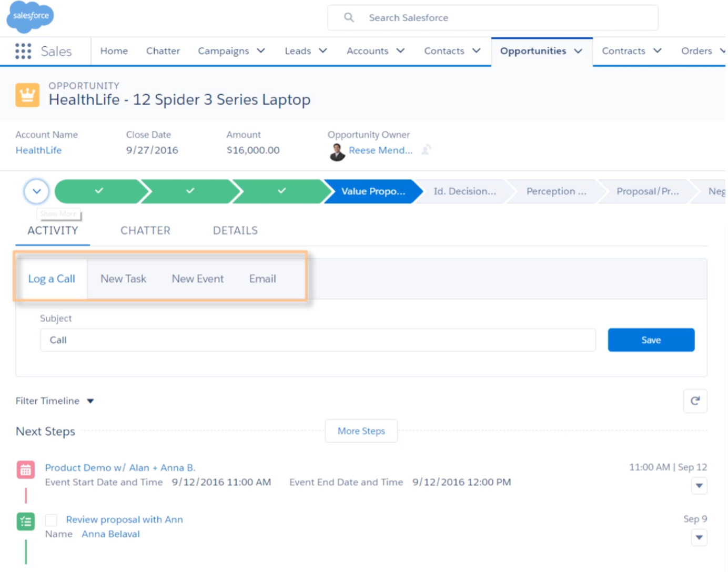728x573 pixels.
Task: Click the Sales app name
Action: tap(56, 51)
